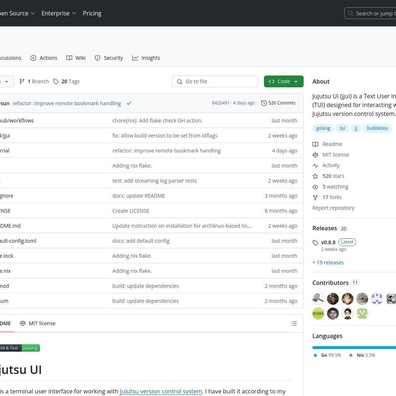The height and width of the screenshot is (396, 396).
Task: Open the 526 Commits history
Action: pos(278,103)
